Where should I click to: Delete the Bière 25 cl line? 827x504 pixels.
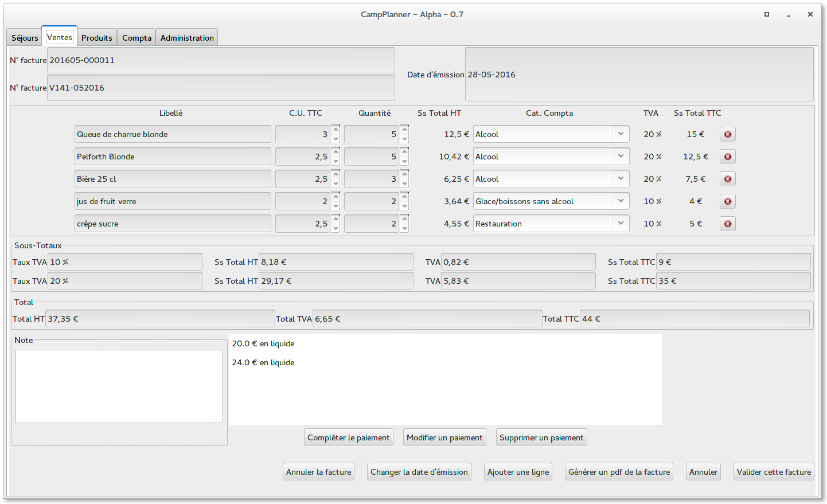coord(727,179)
